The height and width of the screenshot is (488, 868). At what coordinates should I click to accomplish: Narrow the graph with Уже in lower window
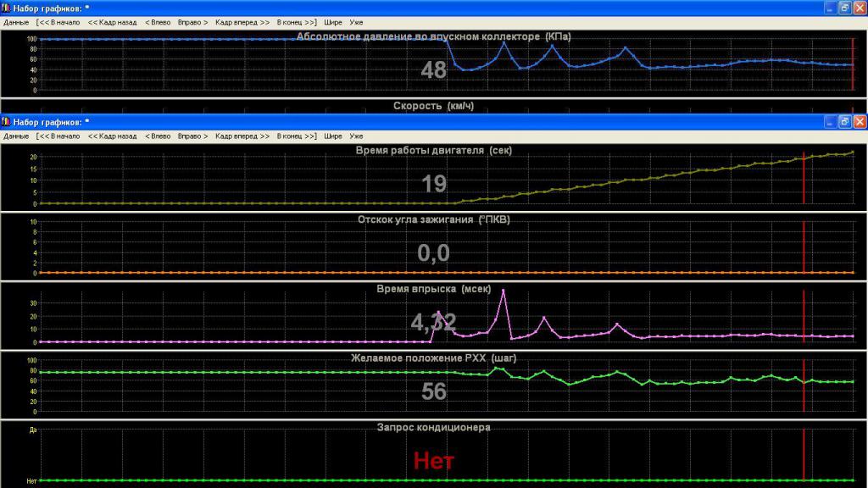click(356, 136)
